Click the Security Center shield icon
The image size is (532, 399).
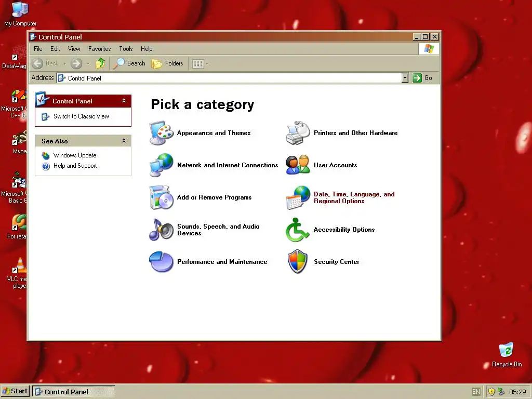point(298,262)
